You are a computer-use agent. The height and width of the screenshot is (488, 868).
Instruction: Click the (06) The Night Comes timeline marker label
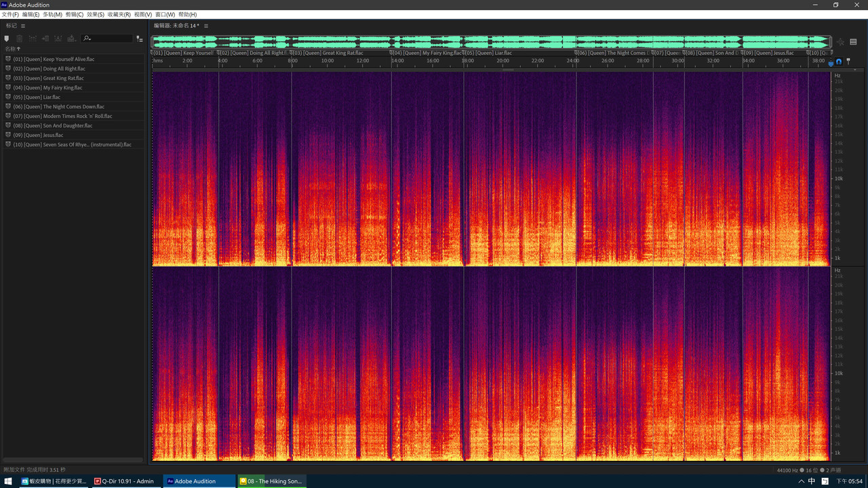pos(612,53)
